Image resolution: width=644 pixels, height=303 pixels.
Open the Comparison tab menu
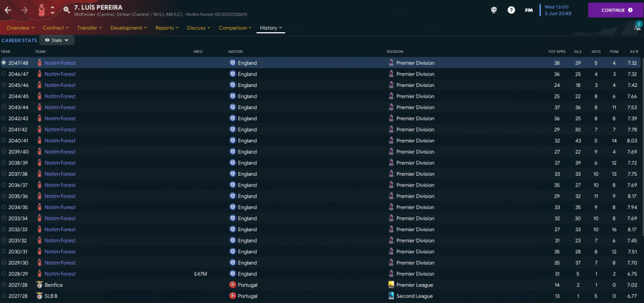pos(235,28)
